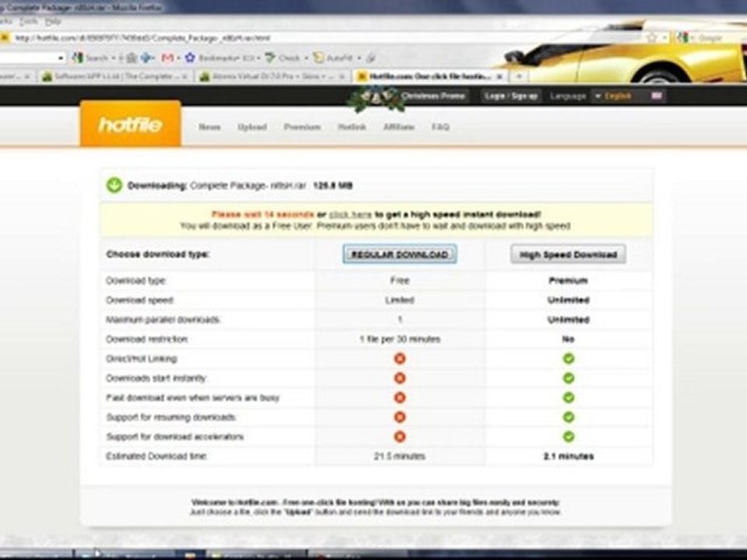The image size is (747, 560).
Task: Click the red X for Downloads start instantly
Action: 400,378
